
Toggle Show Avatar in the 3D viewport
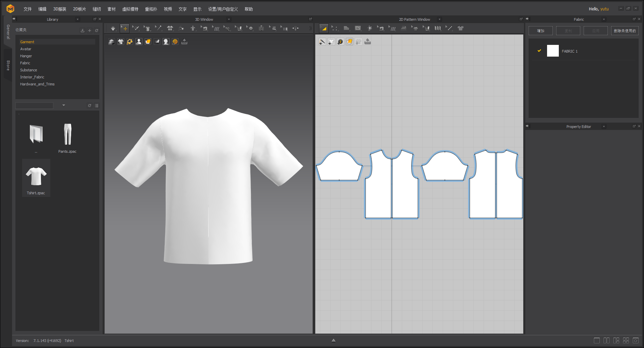[139, 42]
